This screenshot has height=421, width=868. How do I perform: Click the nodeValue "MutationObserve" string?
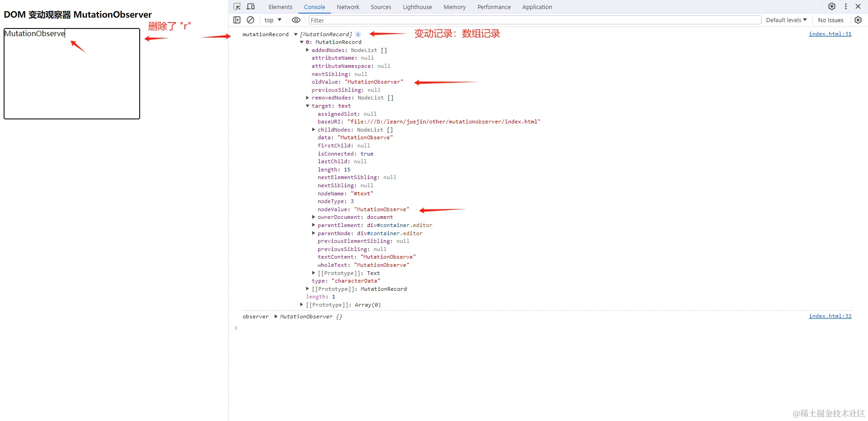[x=382, y=209]
